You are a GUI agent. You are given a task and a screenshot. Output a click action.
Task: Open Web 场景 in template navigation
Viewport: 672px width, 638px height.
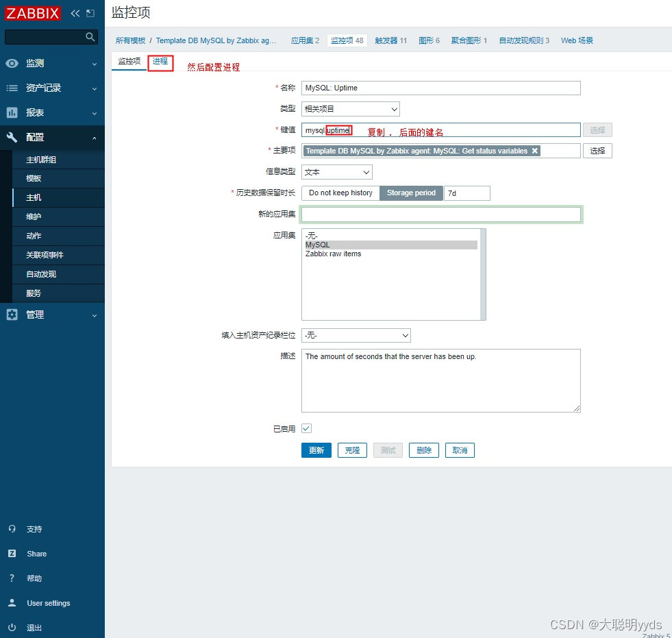click(577, 40)
